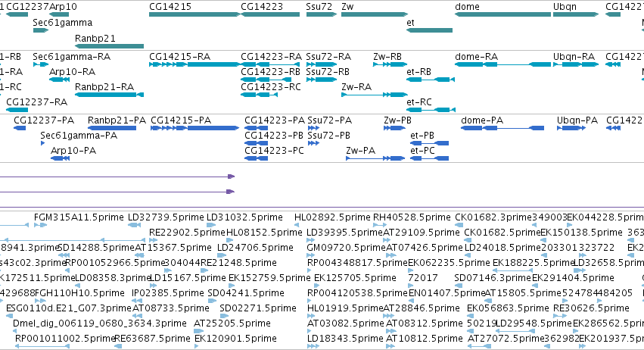Select the LD24706.5prime EST label
Image resolution: width=644 pixels, height=350 pixels.
point(255,248)
